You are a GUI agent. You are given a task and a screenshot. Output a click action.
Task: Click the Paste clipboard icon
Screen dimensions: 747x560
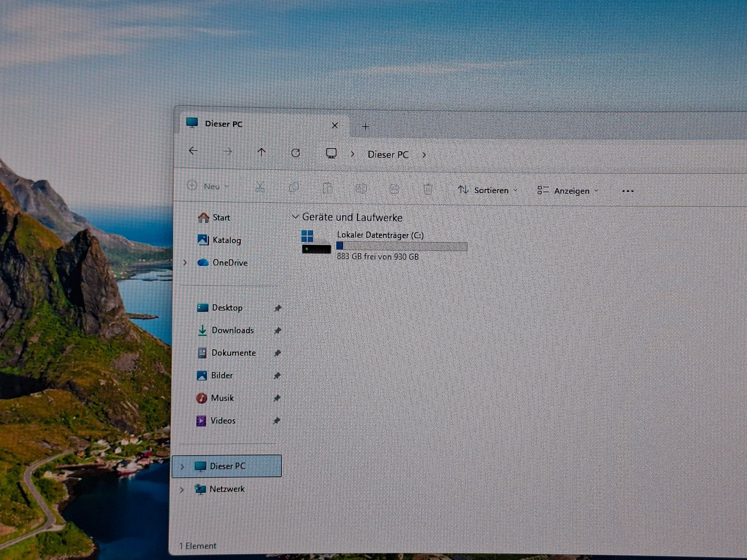coord(327,188)
